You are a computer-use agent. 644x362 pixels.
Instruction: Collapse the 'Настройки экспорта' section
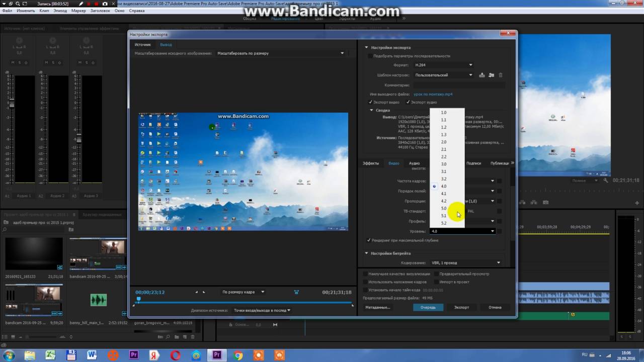(367, 48)
